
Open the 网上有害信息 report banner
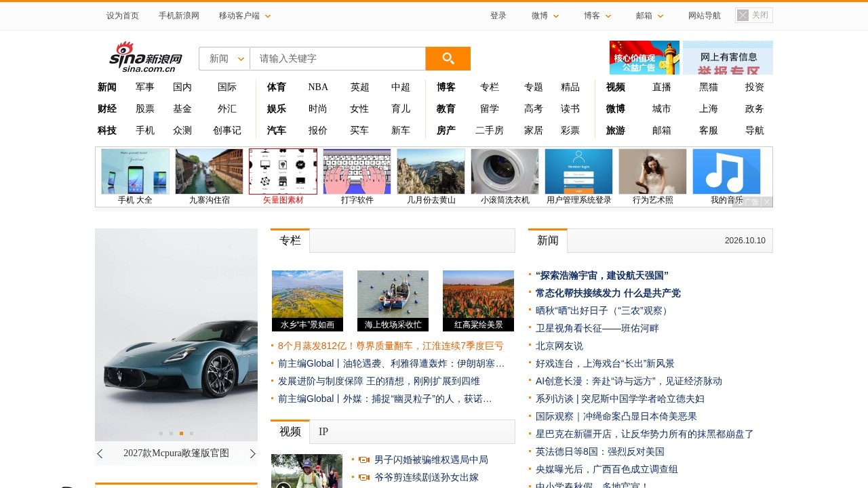coord(728,58)
